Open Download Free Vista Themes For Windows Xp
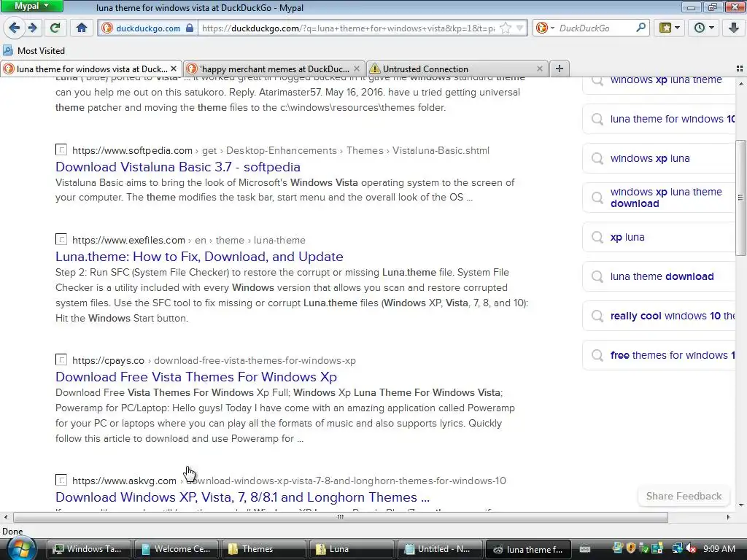The width and height of the screenshot is (747, 560). coord(196,377)
